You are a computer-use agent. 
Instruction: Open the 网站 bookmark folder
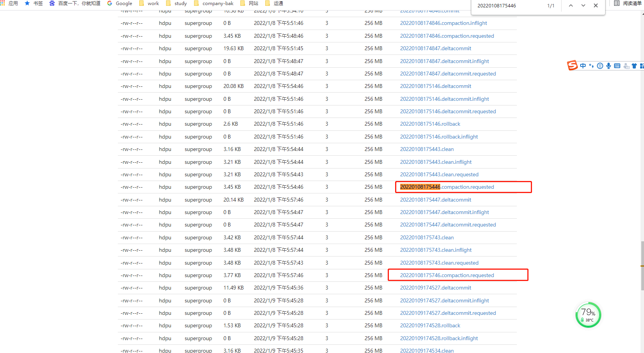[249, 3]
